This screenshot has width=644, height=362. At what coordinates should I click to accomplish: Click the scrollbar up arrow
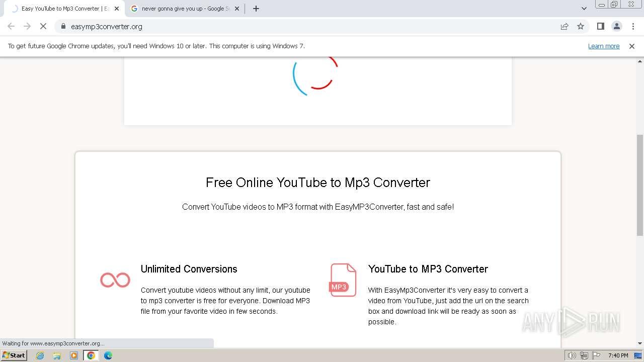point(640,61)
